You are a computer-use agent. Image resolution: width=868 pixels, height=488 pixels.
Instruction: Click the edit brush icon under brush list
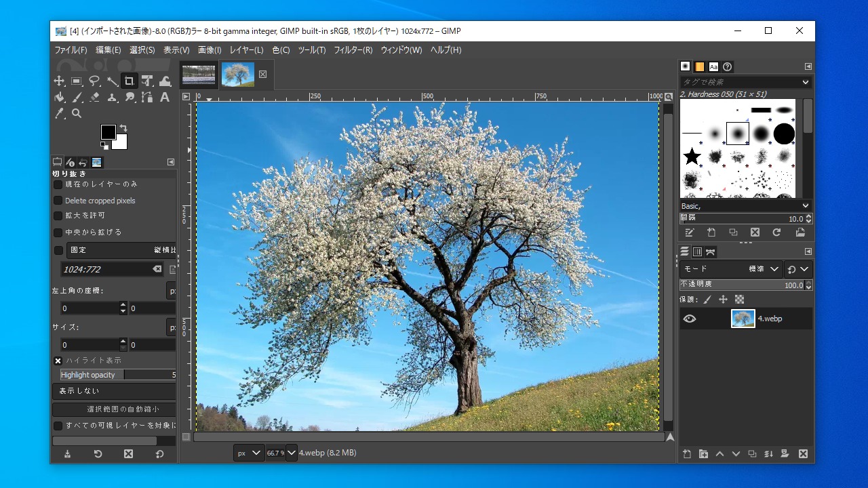690,232
